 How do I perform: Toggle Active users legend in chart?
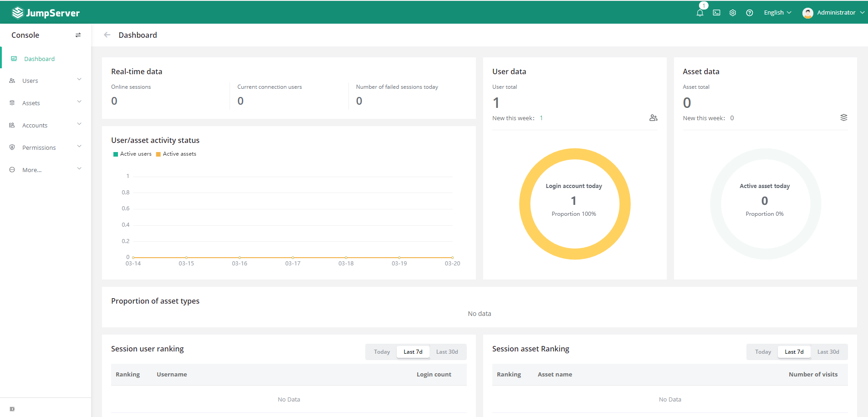click(132, 154)
